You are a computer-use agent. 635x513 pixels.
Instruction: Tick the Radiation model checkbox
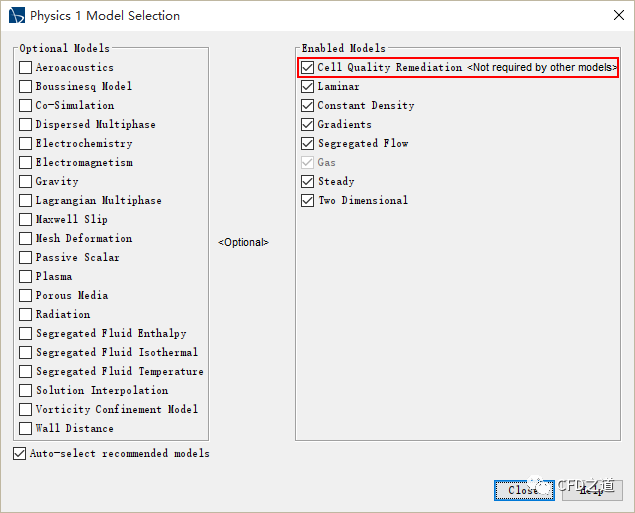coord(26,315)
